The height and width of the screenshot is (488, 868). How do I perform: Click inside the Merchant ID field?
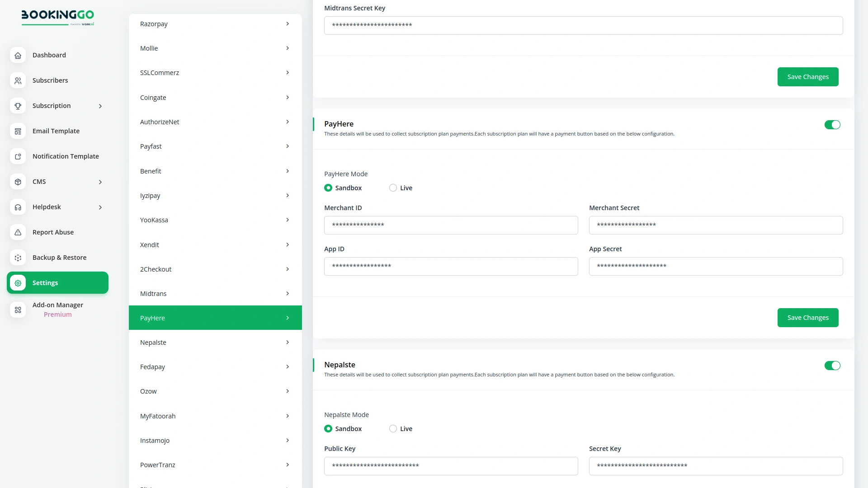click(x=451, y=225)
